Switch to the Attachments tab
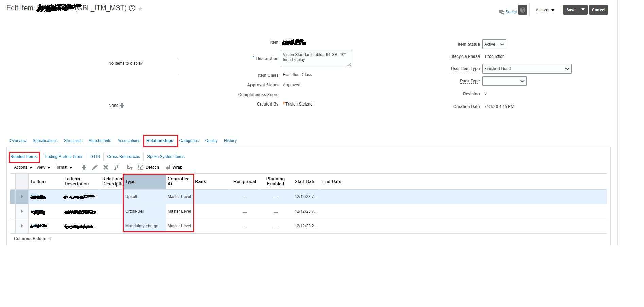Screen dimensions: 644x307 pos(100,141)
